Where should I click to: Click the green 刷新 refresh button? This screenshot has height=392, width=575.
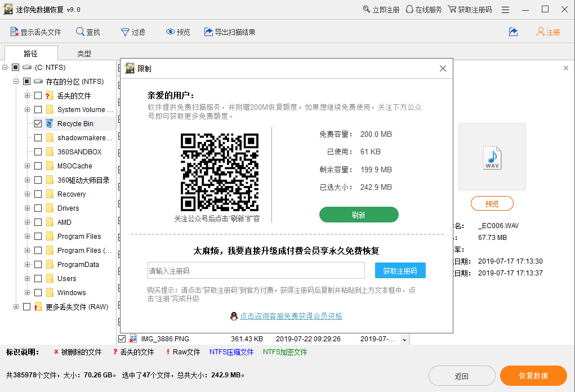pos(359,215)
